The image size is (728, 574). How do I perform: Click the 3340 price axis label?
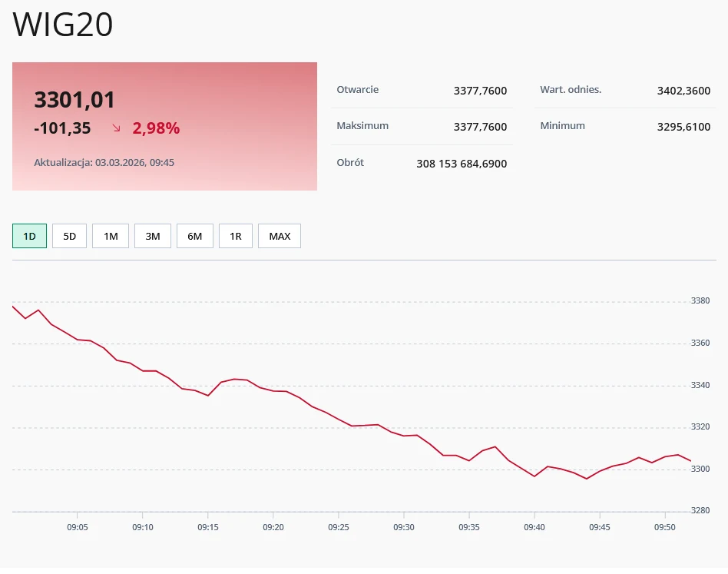[699, 385]
